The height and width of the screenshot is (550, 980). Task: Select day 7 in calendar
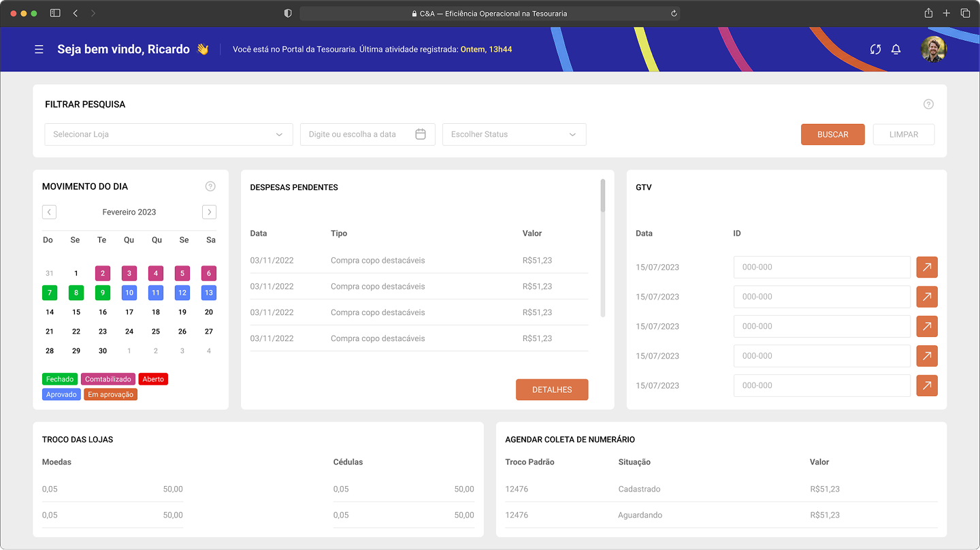pos(50,293)
